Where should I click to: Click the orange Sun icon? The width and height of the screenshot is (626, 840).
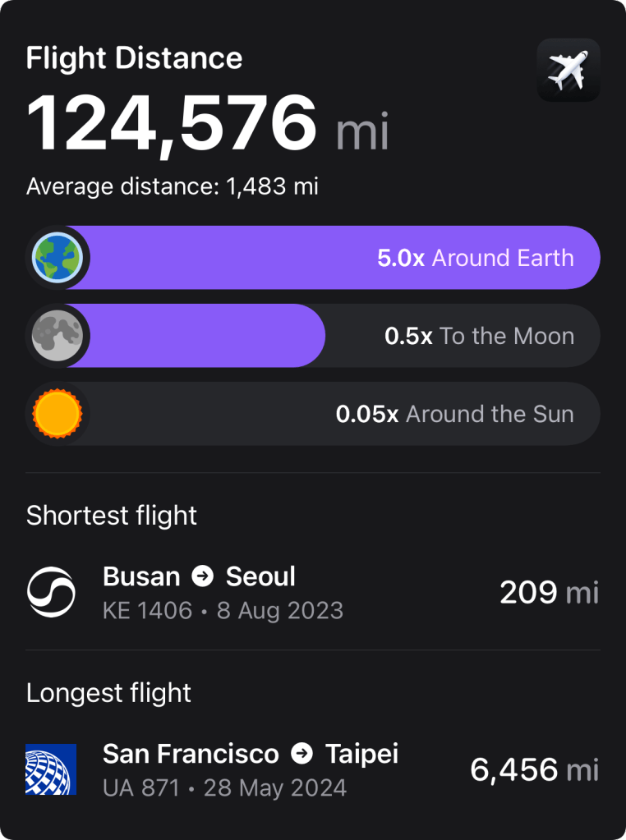[x=57, y=414]
